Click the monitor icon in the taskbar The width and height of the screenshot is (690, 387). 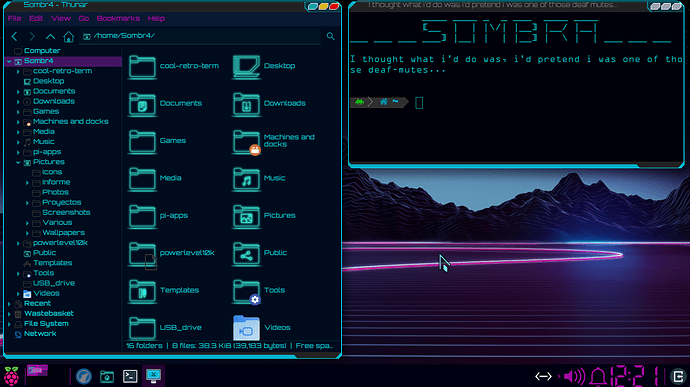(x=153, y=376)
